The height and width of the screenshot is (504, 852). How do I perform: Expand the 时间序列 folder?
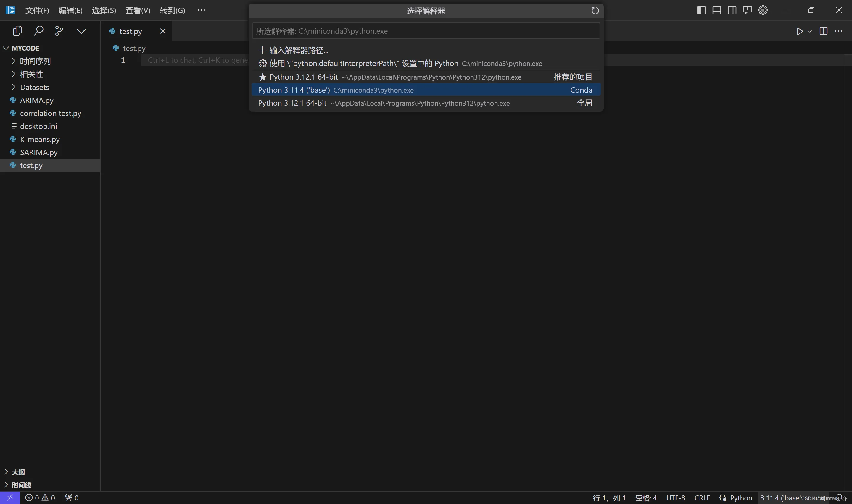point(35,61)
